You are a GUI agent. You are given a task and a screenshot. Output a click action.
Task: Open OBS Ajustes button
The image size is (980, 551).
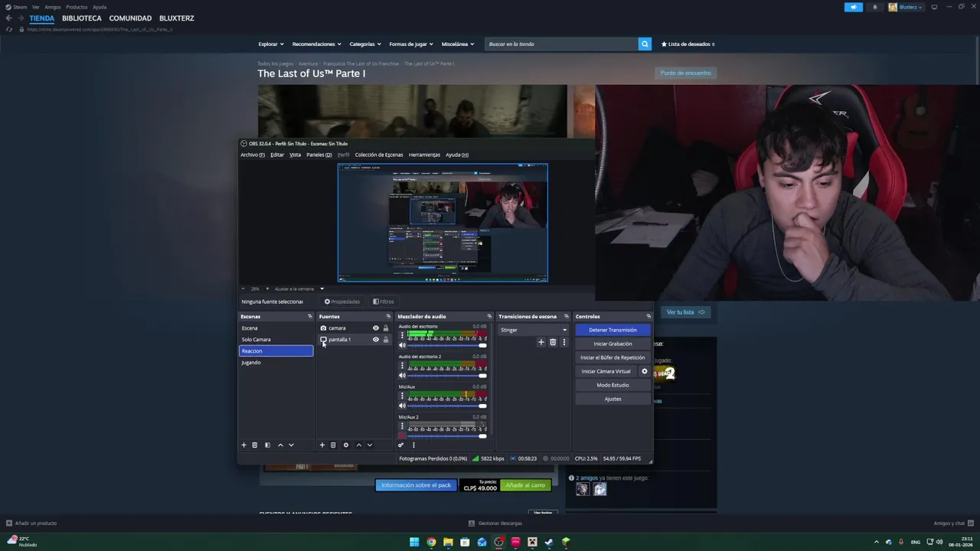(612, 399)
